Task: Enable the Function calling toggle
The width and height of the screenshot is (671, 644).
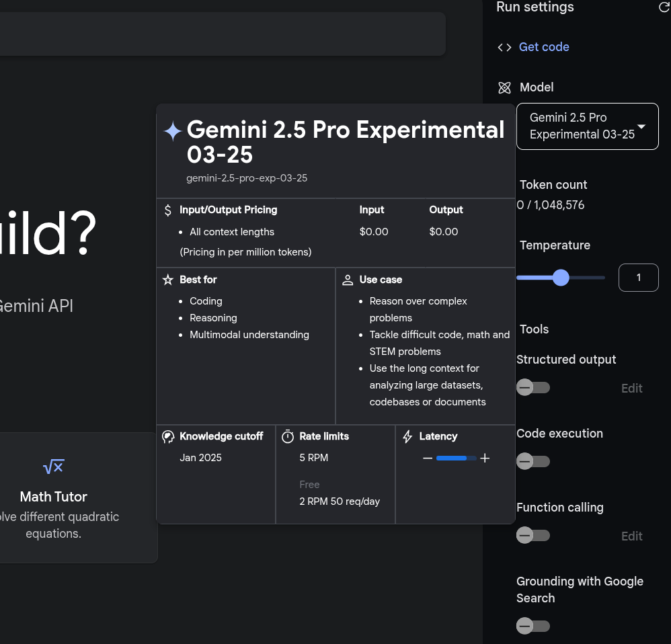Action: [x=533, y=536]
